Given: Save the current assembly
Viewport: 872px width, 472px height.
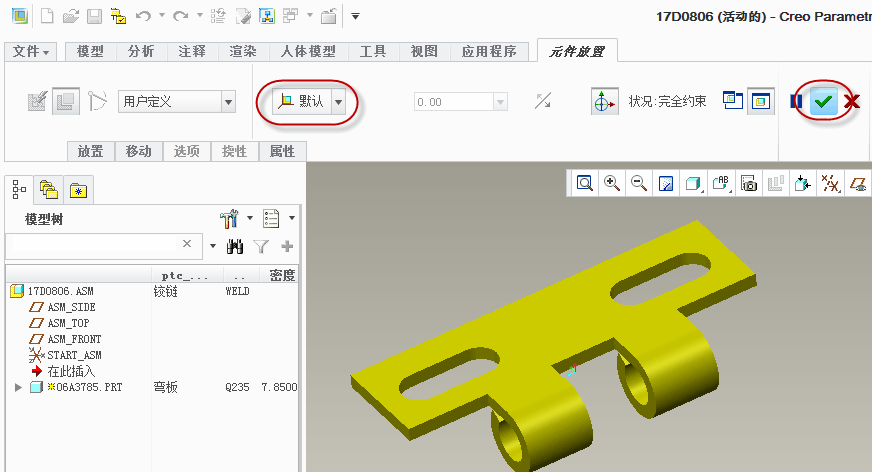Looking at the screenshot, I should (94, 16).
